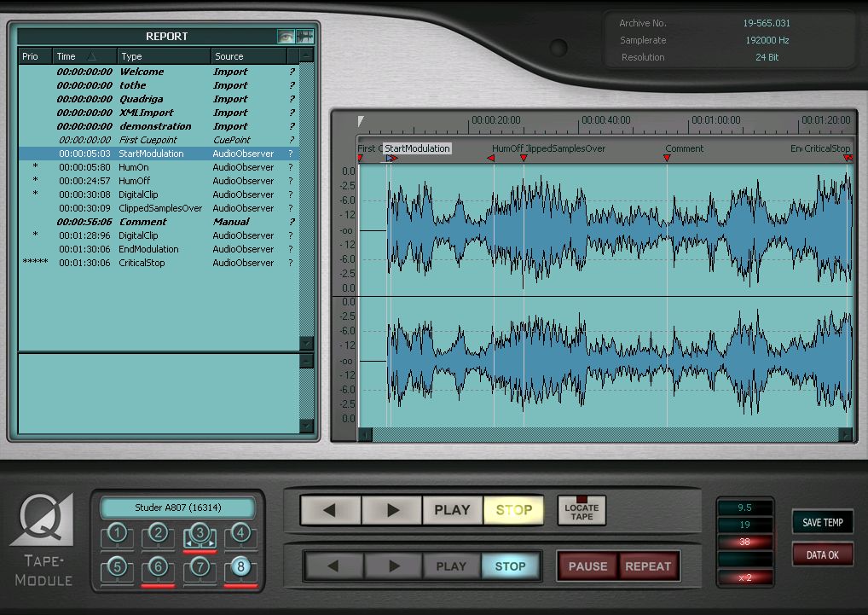The width and height of the screenshot is (868, 615).
Task: Click the eye icon in the Report header
Action: (286, 36)
